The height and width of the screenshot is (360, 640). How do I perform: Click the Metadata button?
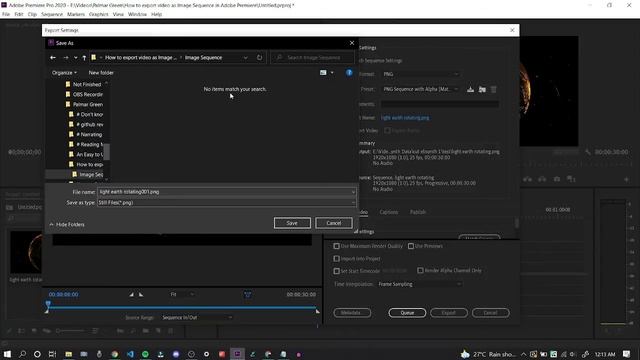352,313
